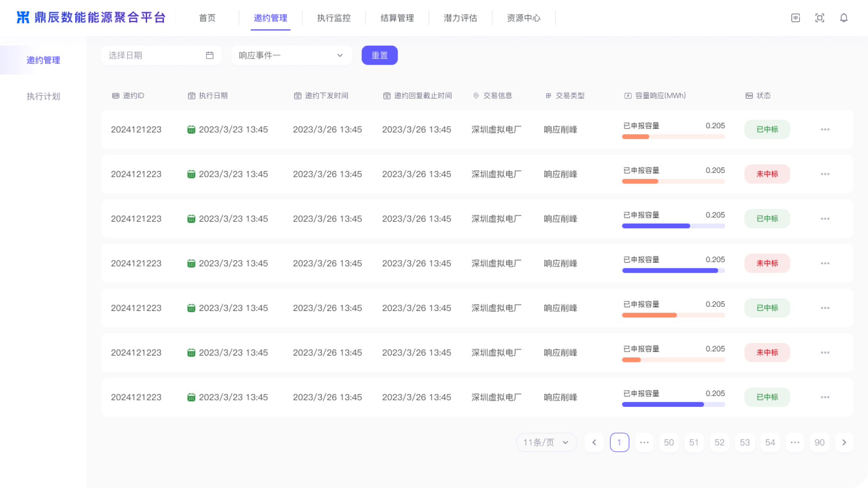Open the notification bell icon
868x488 pixels.
pyautogui.click(x=844, y=18)
